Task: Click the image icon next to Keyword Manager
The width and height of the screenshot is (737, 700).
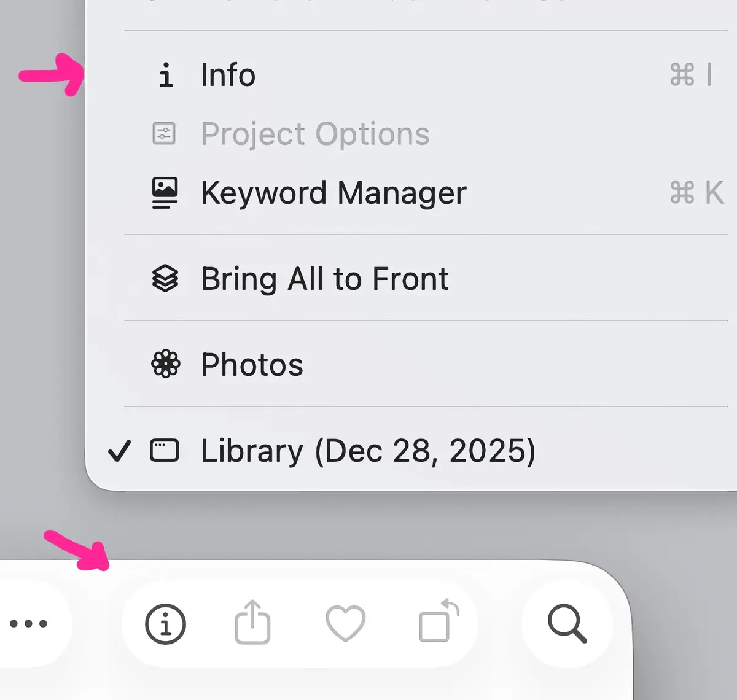Action: tap(164, 192)
